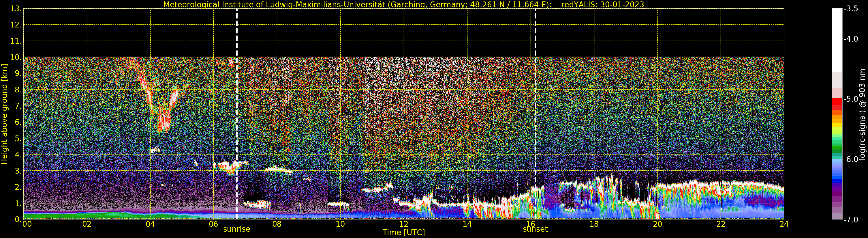Click the '3.' height tick label
Image resolution: width=868 pixels, height=238 pixels.
18,171
